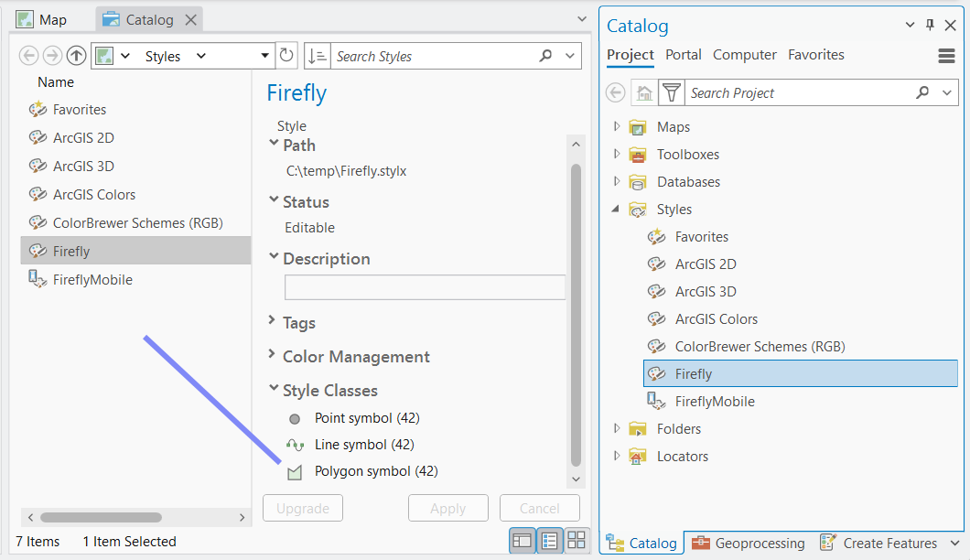Screen dimensions: 970x560
Task: Click the green Polygon symbol class icon
Action: [x=294, y=470]
